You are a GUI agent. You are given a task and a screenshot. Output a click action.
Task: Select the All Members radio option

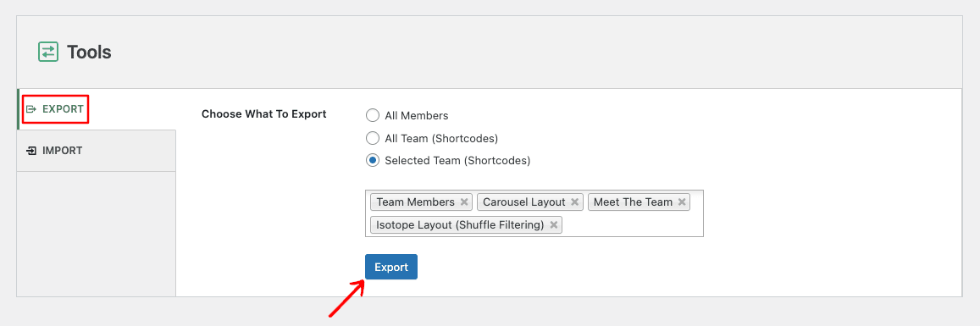(373, 115)
